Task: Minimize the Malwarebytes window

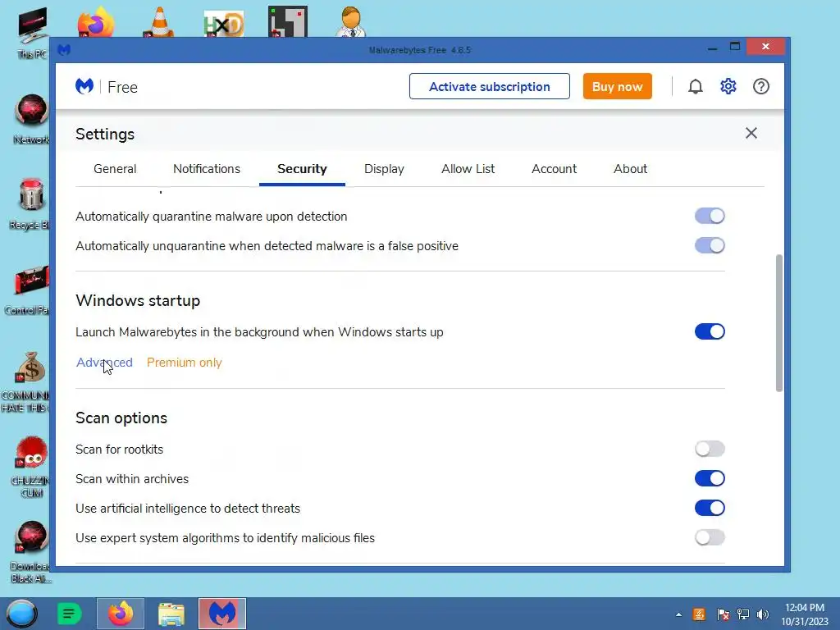Action: click(x=712, y=48)
